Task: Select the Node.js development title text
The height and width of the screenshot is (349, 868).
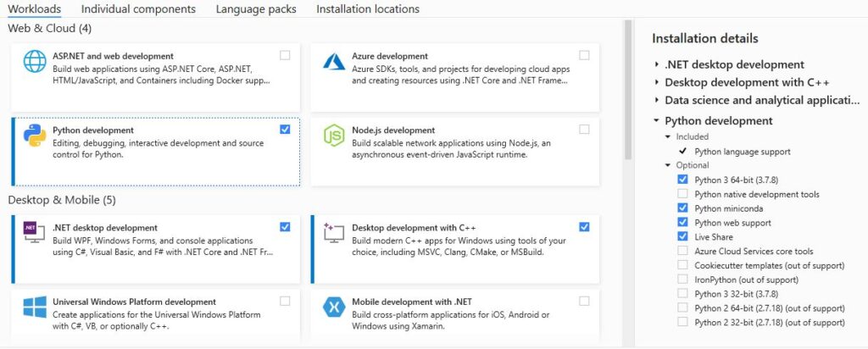Action: pos(393,130)
